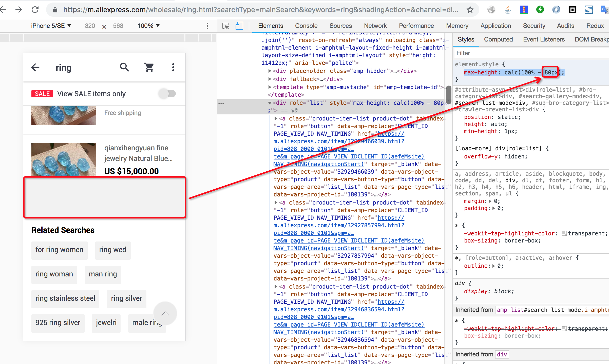Open the shopping cart icon
The height and width of the screenshot is (364, 609).
pyautogui.click(x=149, y=67)
